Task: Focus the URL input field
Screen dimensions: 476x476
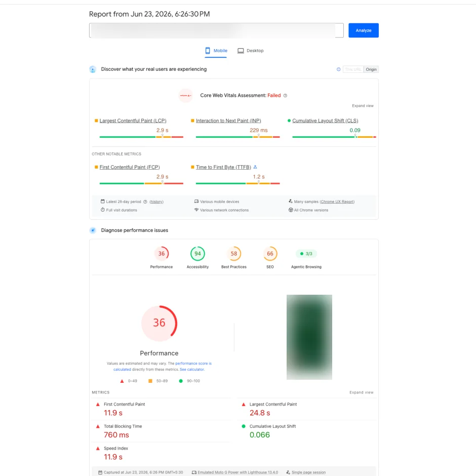Action: coord(216,30)
